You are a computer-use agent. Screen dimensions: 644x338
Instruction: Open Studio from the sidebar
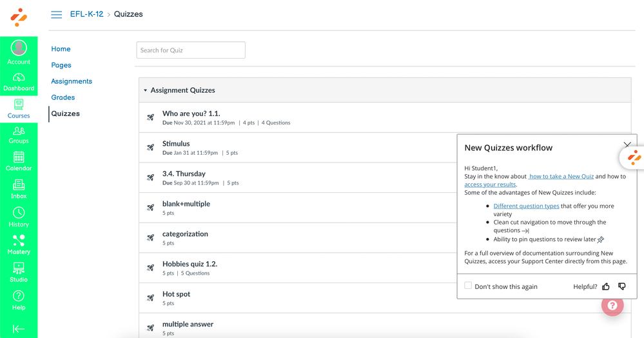[x=19, y=272]
